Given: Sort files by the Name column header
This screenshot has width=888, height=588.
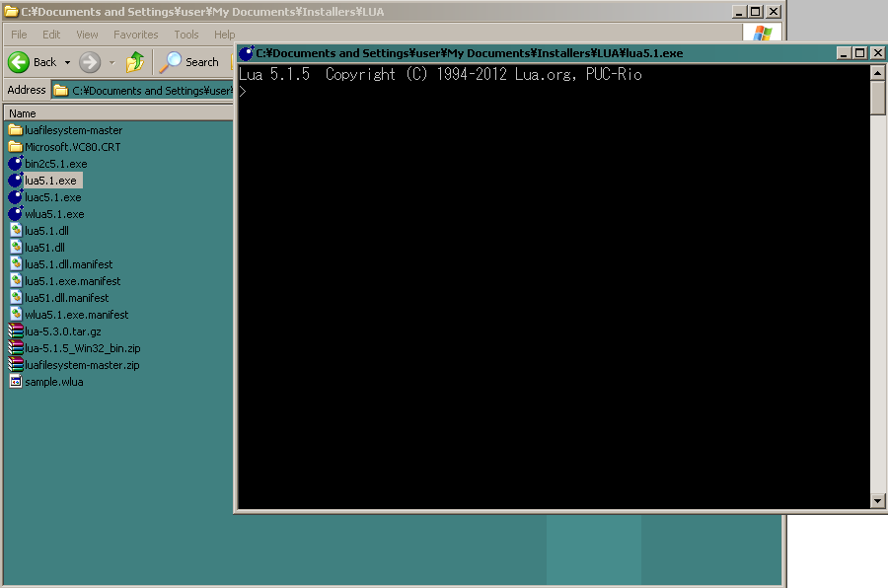Looking at the screenshot, I should [119, 113].
